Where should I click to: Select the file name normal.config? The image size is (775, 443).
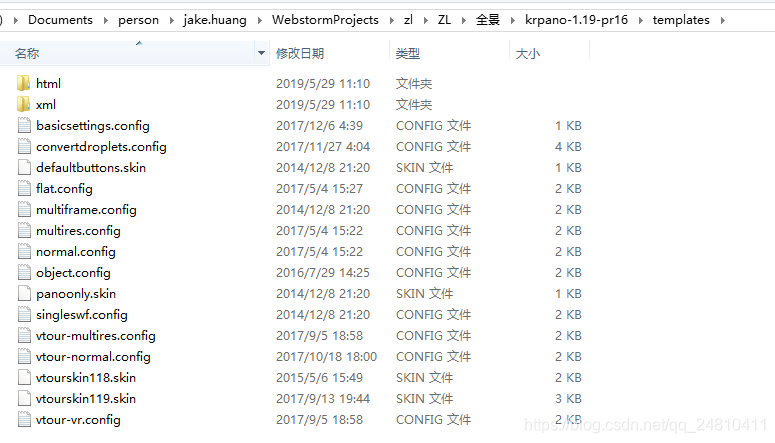coord(76,252)
